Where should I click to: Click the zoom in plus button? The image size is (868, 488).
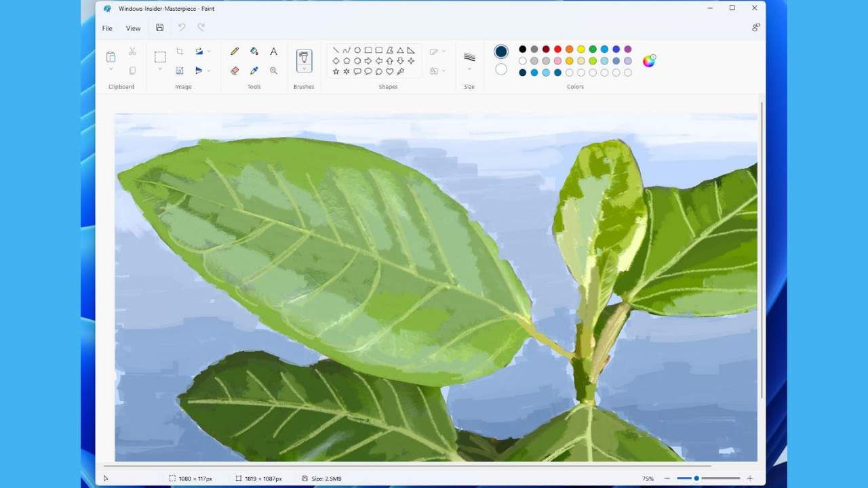pyautogui.click(x=749, y=479)
